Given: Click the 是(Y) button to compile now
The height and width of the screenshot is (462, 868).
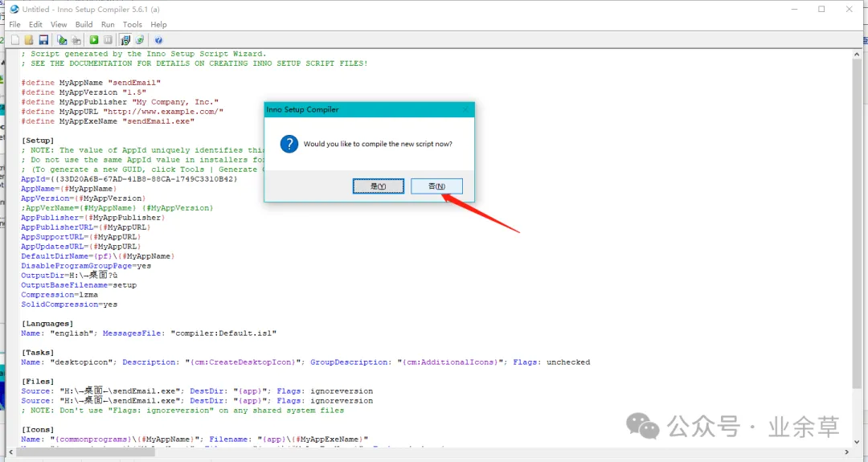Looking at the screenshot, I should tap(379, 186).
